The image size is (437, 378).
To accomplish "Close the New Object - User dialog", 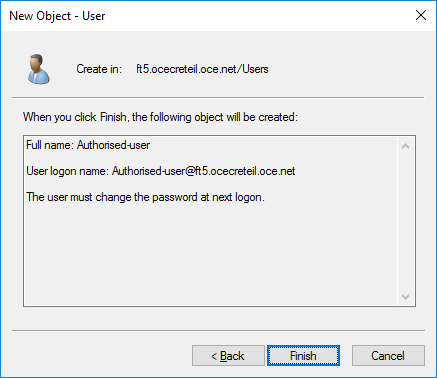I will [x=421, y=15].
